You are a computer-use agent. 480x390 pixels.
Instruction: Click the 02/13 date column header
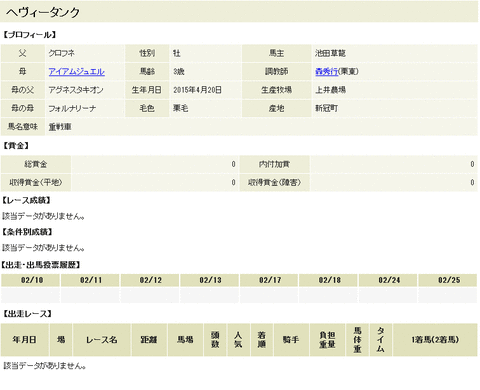(x=209, y=280)
